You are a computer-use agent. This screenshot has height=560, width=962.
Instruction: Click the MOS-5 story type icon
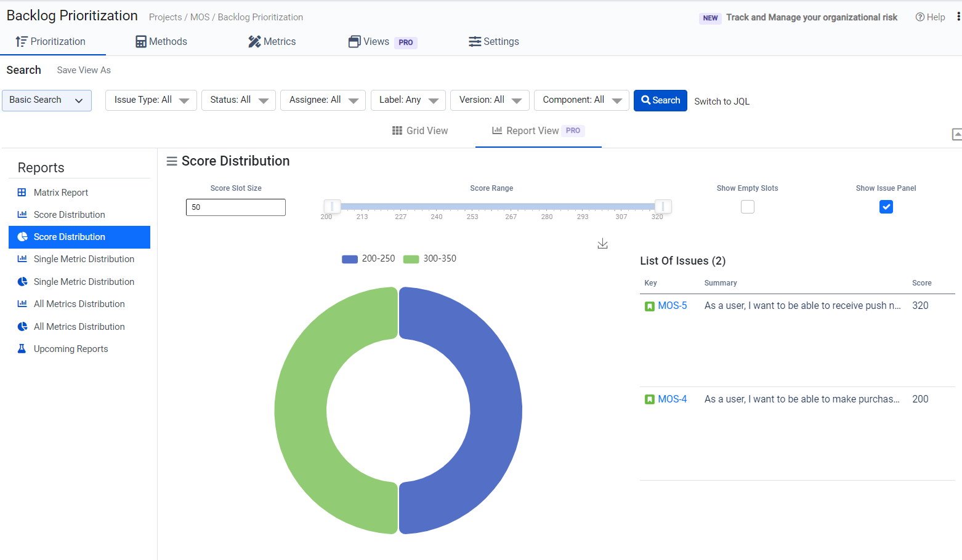click(x=649, y=306)
